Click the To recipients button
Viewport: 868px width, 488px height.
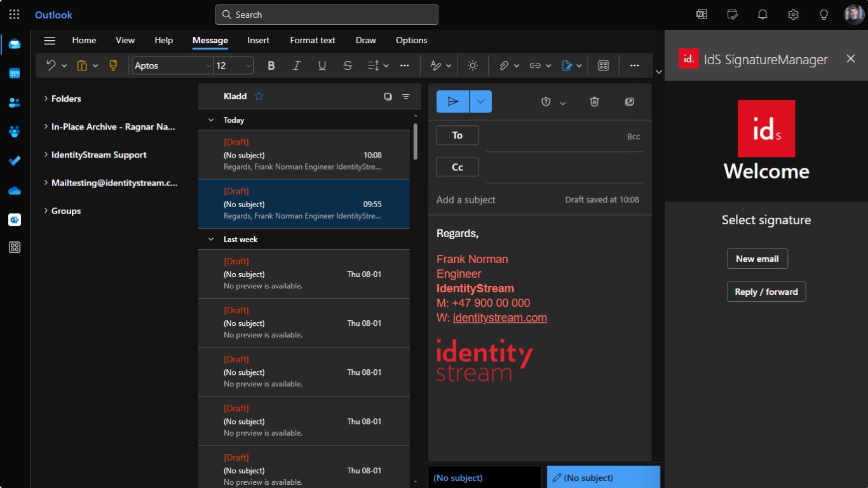click(x=458, y=135)
